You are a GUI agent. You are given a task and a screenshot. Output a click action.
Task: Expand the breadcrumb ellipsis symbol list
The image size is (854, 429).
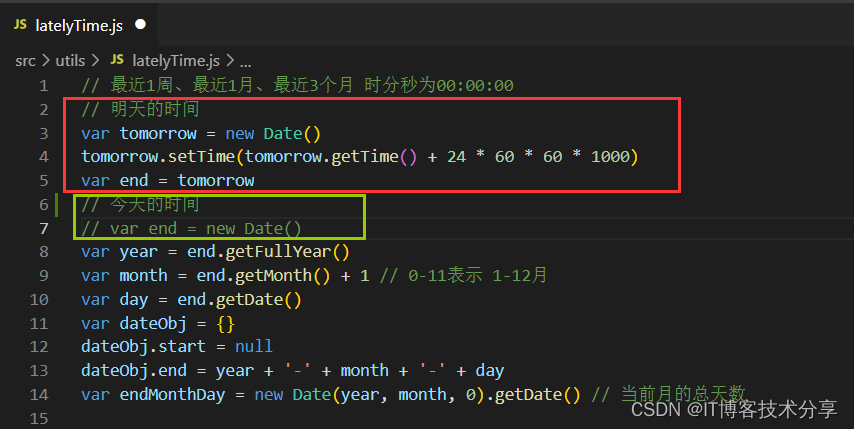[246, 63]
